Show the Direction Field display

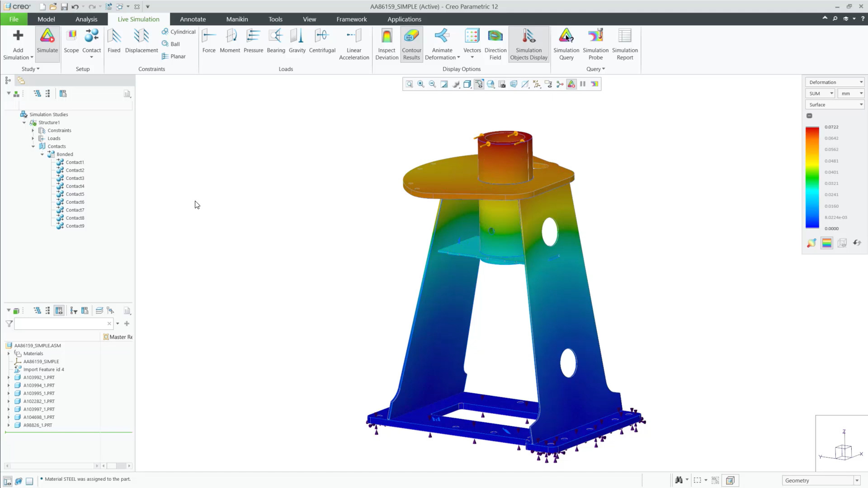pyautogui.click(x=495, y=44)
